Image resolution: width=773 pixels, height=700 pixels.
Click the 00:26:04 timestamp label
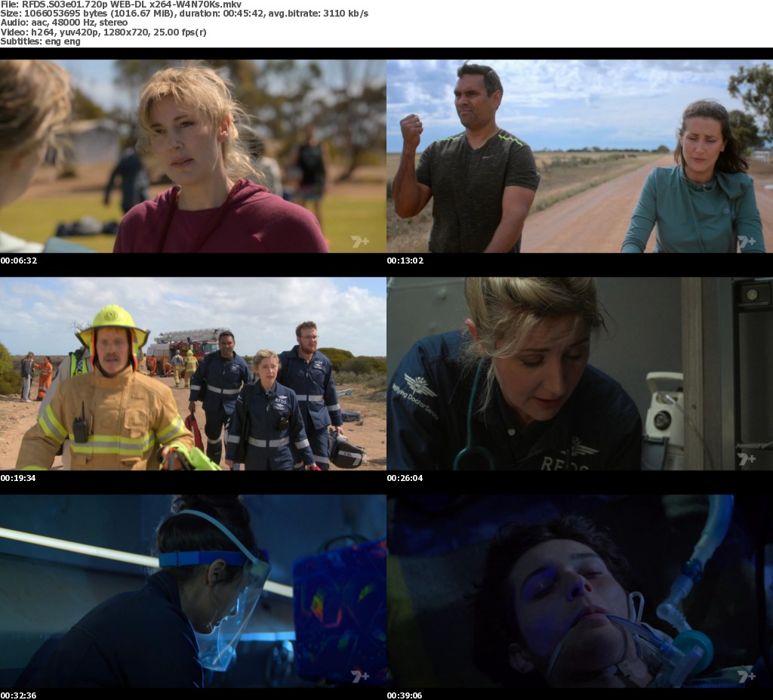(405, 478)
